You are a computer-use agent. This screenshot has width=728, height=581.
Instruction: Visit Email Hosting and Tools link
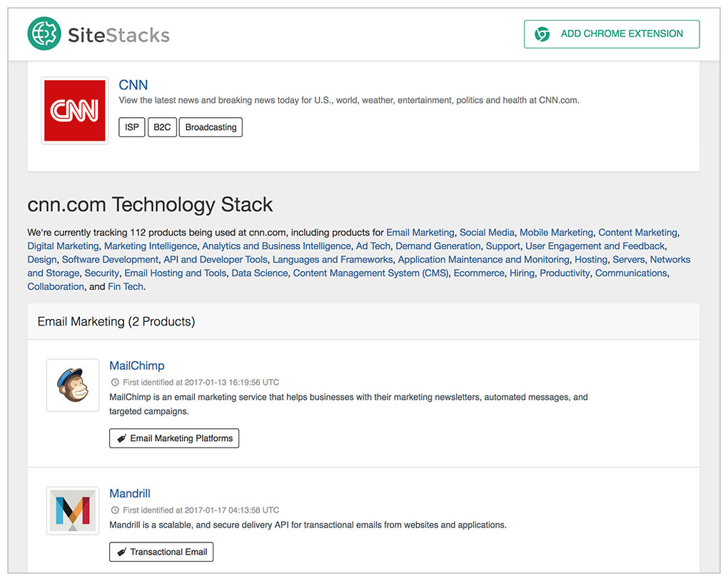tap(176, 273)
